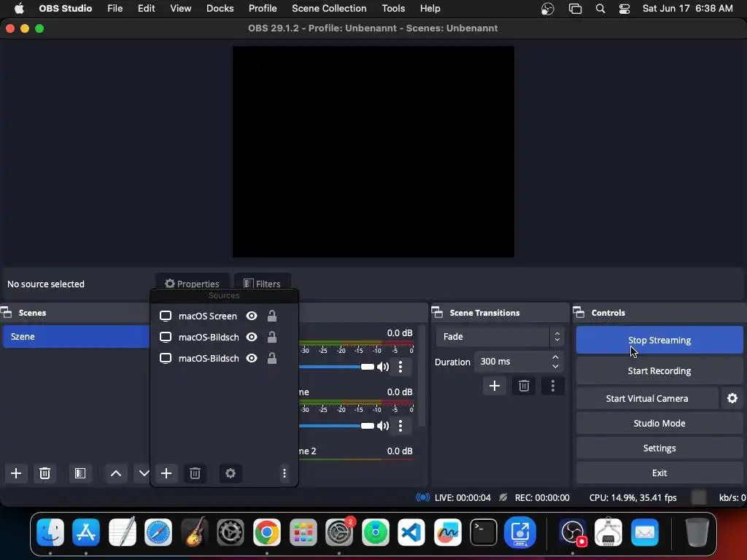Open second mixer channel three-dot options
Viewport: 747px width, 560px height.
point(400,426)
